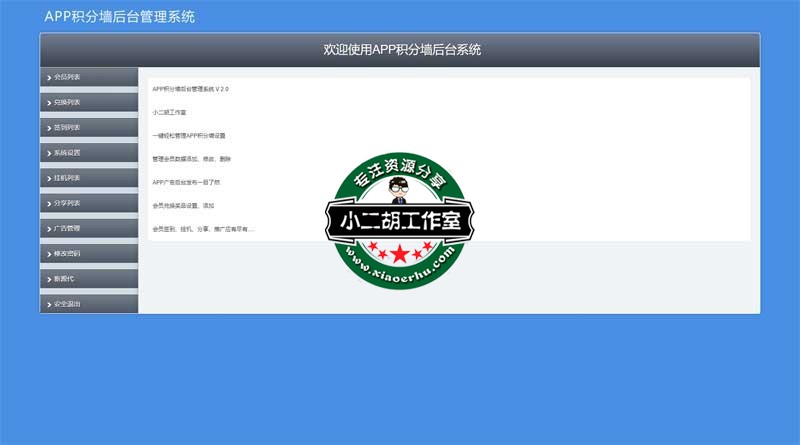Image resolution: width=800 pixels, height=445 pixels.
Task: Click the 欢迎使用APP积分墙后台系统 header bar
Action: click(400, 50)
